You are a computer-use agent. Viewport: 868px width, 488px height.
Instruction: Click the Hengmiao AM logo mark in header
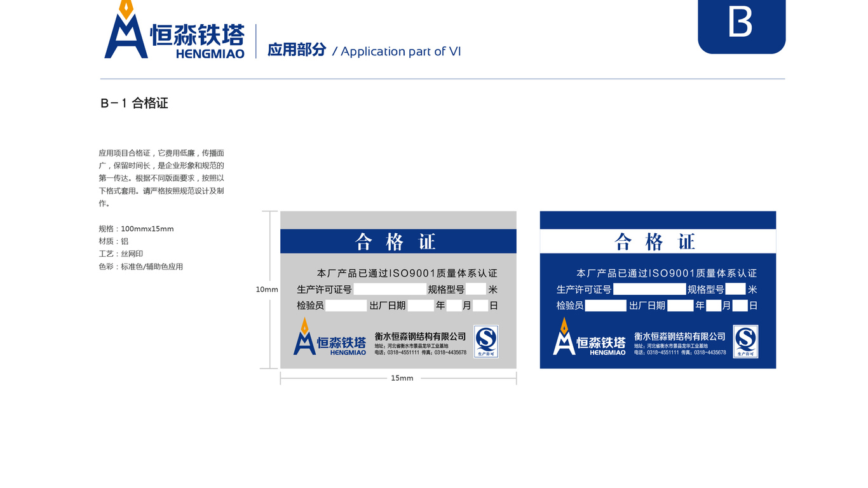tap(126, 29)
